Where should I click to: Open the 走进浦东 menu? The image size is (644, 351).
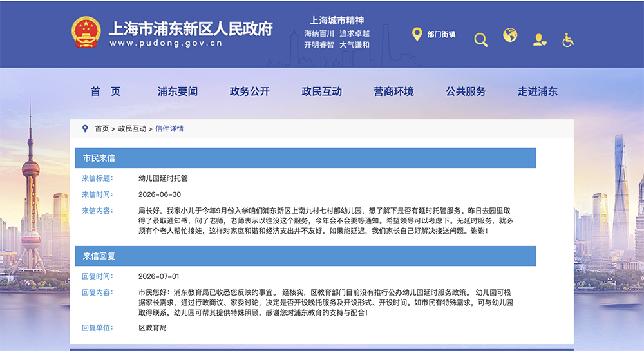point(538,91)
